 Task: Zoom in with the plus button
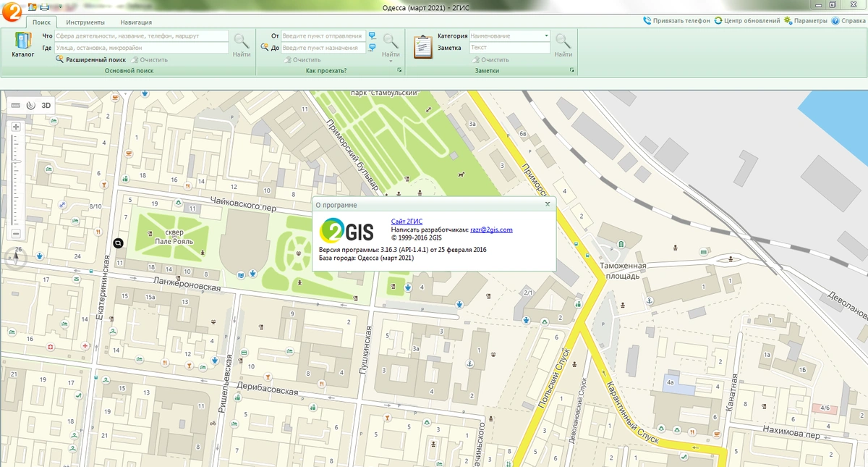[16, 127]
